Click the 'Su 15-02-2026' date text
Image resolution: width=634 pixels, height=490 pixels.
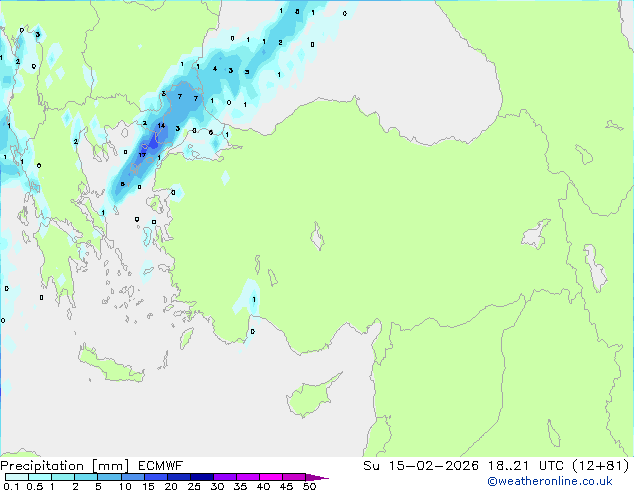point(421,466)
